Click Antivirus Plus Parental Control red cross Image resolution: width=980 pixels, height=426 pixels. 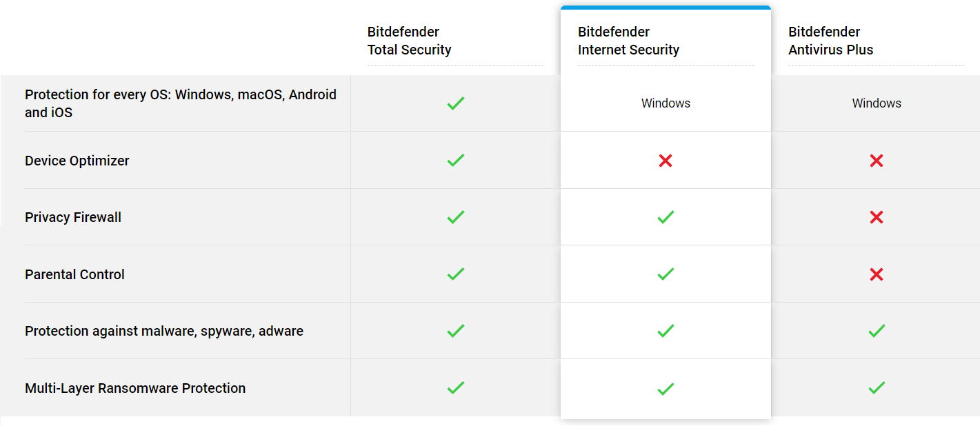pyautogui.click(x=877, y=274)
